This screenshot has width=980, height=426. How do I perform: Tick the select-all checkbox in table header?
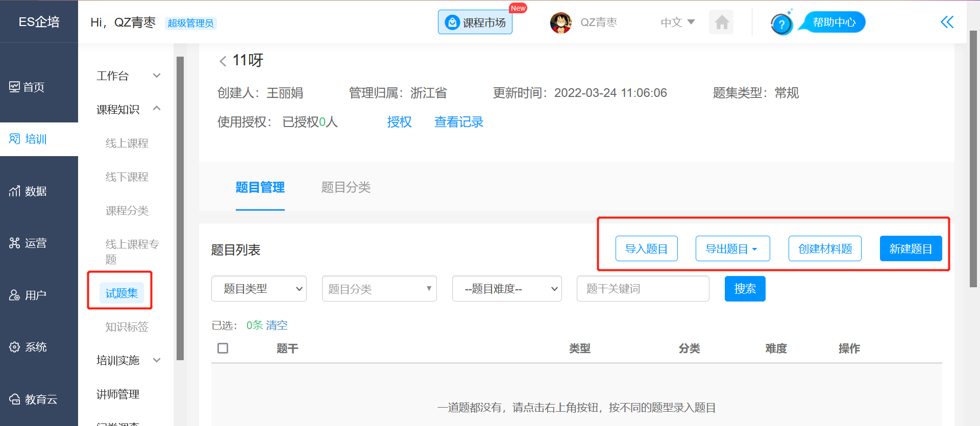pyautogui.click(x=223, y=348)
